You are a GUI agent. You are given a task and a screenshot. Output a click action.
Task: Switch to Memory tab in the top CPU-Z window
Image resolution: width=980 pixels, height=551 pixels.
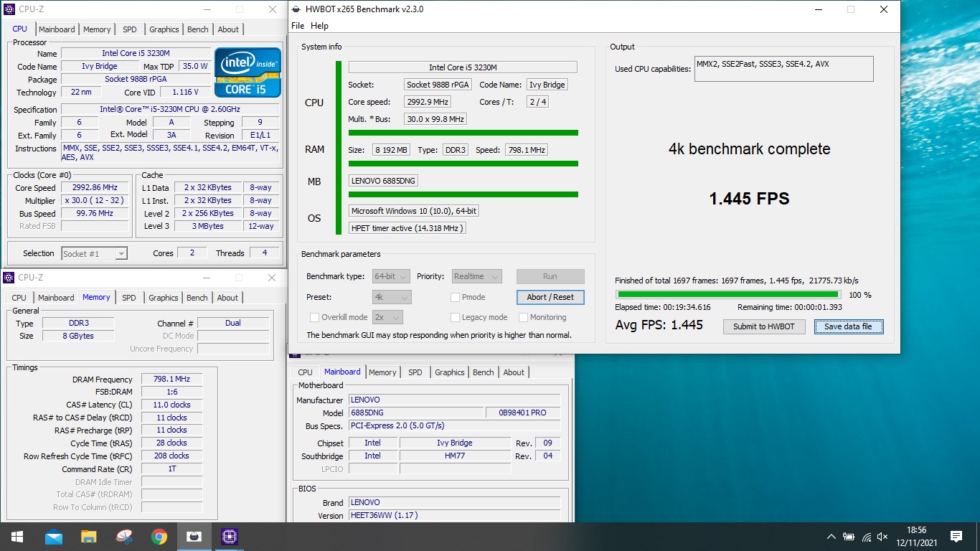(97, 29)
